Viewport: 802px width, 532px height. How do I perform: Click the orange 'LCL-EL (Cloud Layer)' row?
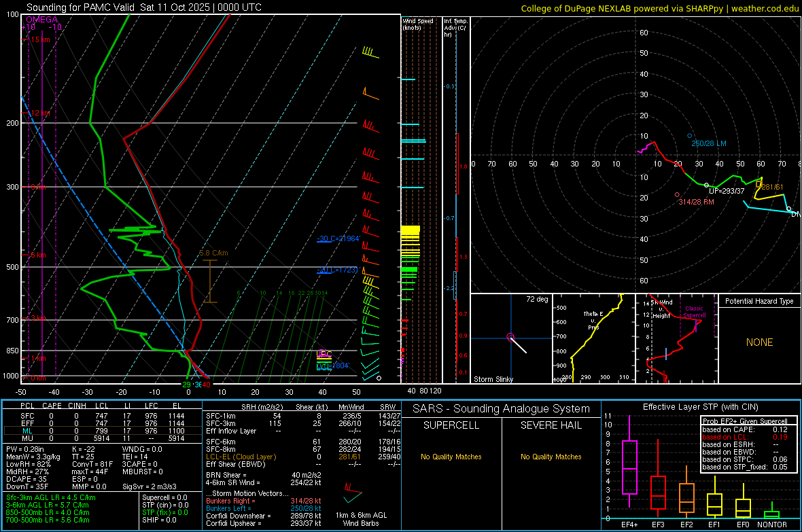click(241, 457)
